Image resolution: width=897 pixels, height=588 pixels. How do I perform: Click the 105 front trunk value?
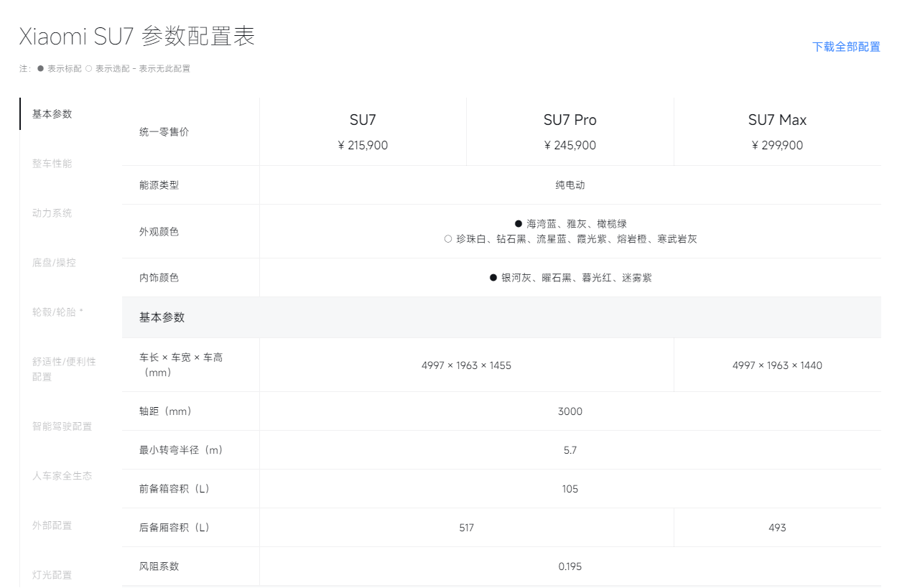pos(570,489)
